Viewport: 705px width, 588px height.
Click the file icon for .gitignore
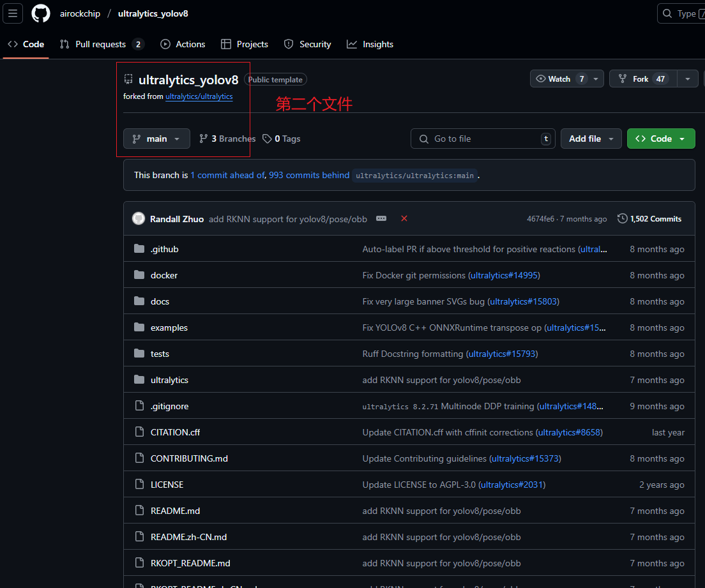139,405
